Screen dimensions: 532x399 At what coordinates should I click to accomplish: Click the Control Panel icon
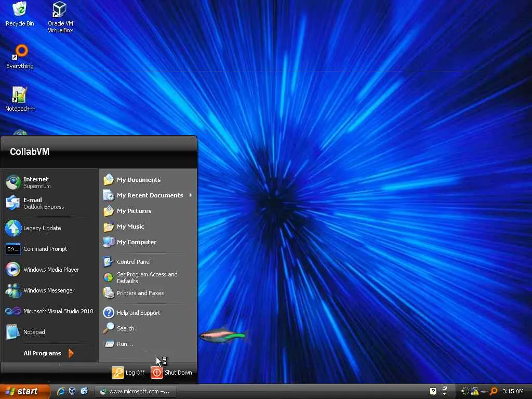point(109,262)
